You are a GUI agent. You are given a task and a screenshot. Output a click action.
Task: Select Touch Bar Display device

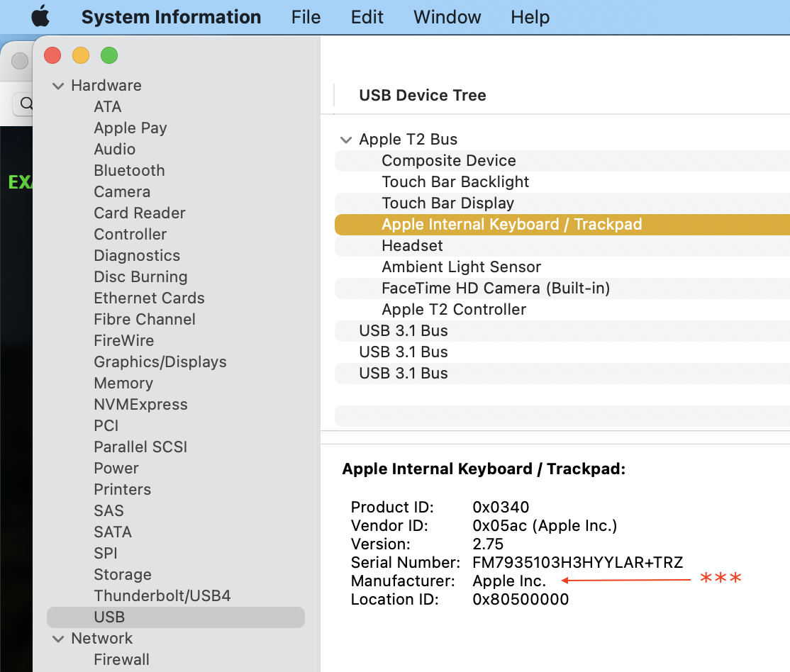point(447,203)
